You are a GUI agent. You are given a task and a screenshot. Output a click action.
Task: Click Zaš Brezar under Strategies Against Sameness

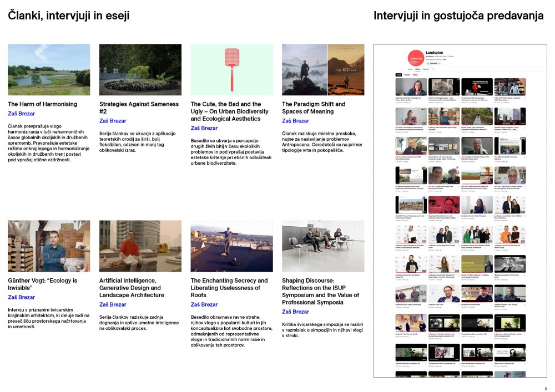[x=113, y=121]
